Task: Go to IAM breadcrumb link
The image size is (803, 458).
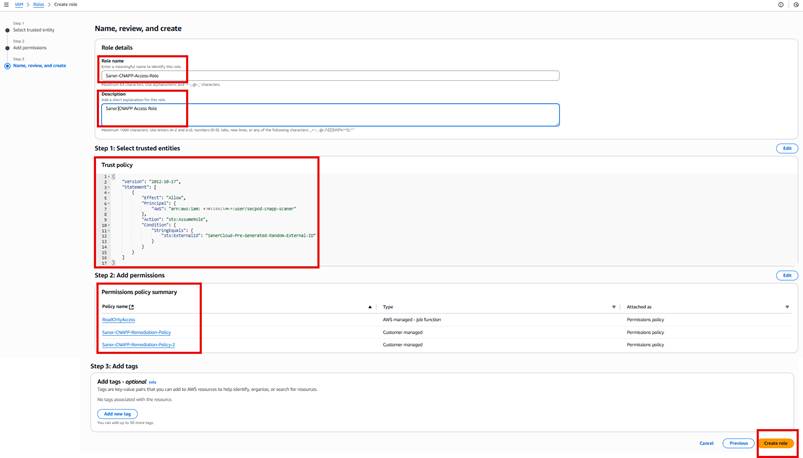Action: (19, 5)
